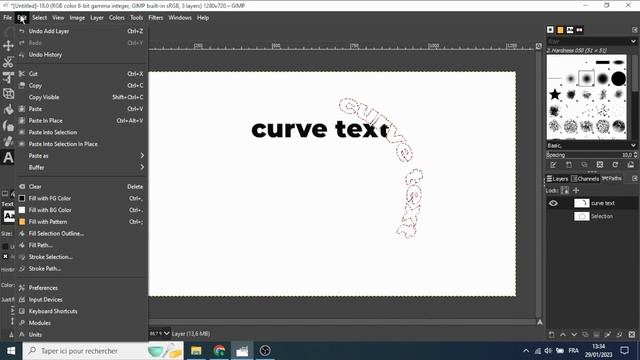Click the Duplicate layer icon
This screenshot has height=360, width=640.
coord(585,335)
